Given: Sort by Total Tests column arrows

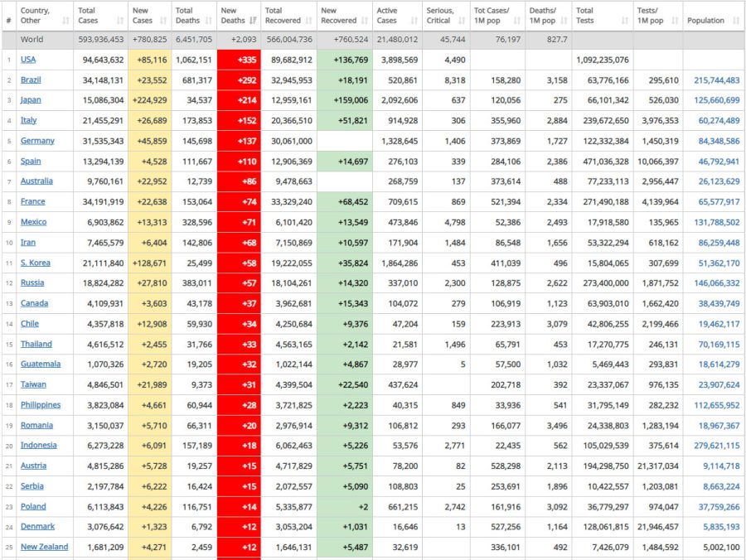Looking at the screenshot, I should [x=625, y=21].
